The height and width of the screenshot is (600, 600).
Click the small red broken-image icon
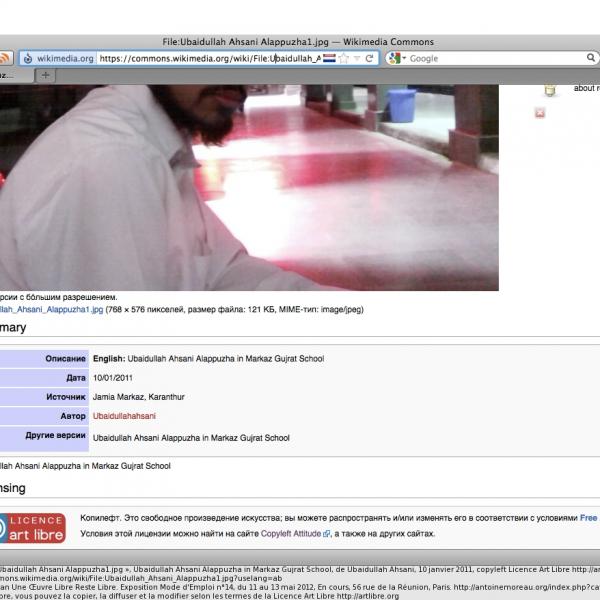click(540, 113)
